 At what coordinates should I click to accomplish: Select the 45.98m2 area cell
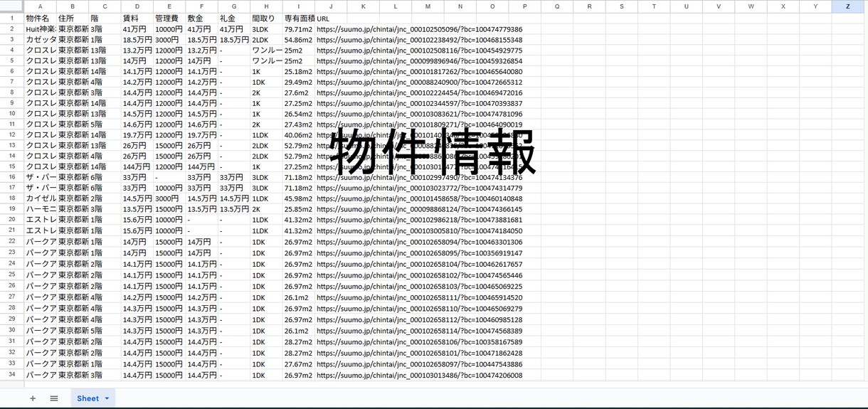[x=299, y=198]
